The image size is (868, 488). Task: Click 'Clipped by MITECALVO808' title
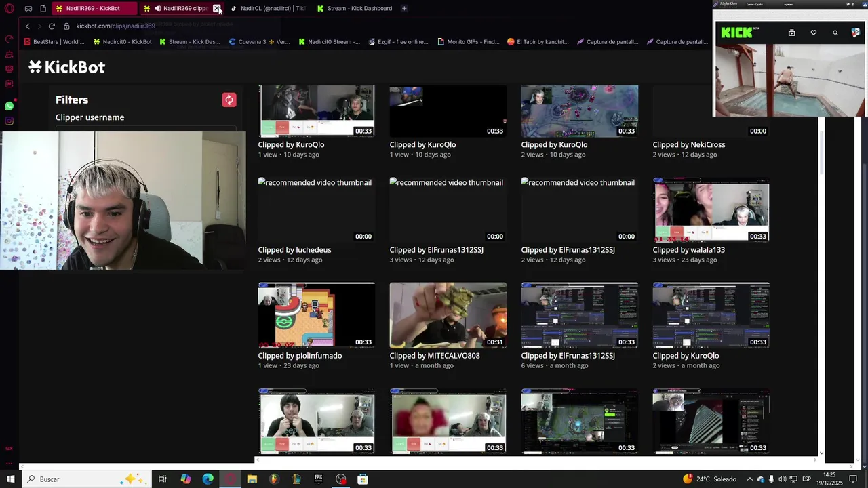click(x=435, y=356)
